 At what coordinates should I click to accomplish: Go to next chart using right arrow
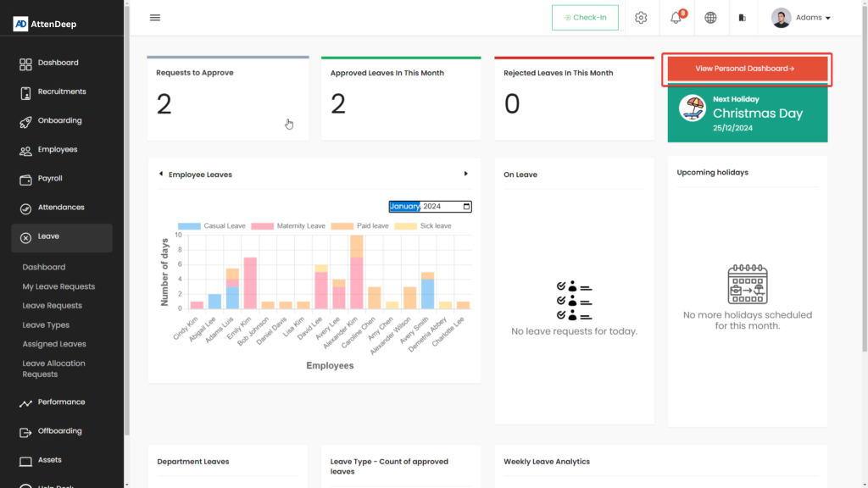[465, 174]
